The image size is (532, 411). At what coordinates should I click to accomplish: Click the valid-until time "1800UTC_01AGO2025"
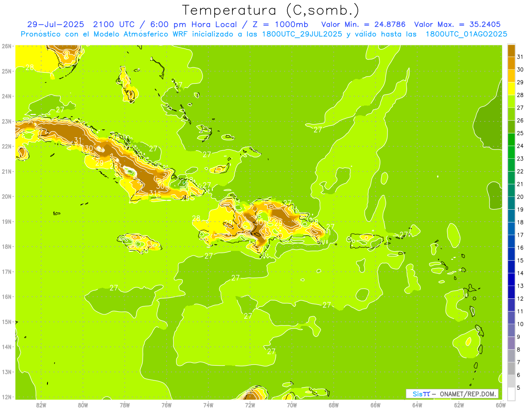click(x=466, y=34)
